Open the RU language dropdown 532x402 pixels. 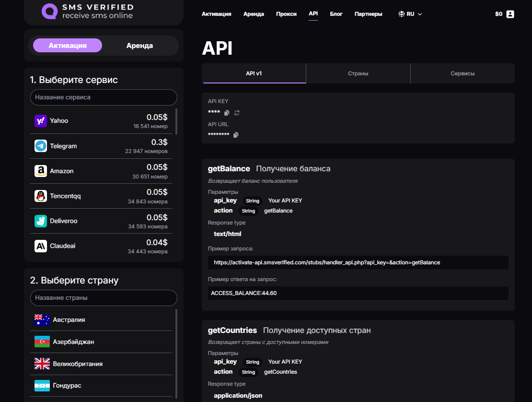(410, 14)
